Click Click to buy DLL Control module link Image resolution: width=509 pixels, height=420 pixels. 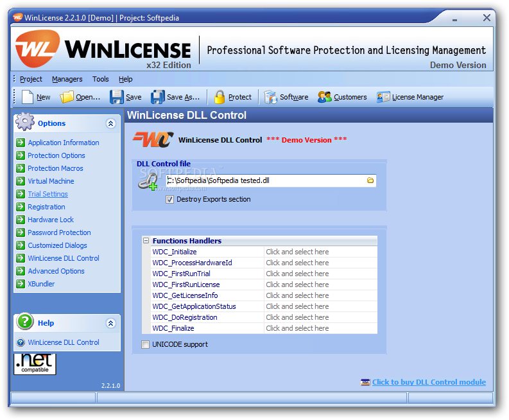pyautogui.click(x=429, y=382)
